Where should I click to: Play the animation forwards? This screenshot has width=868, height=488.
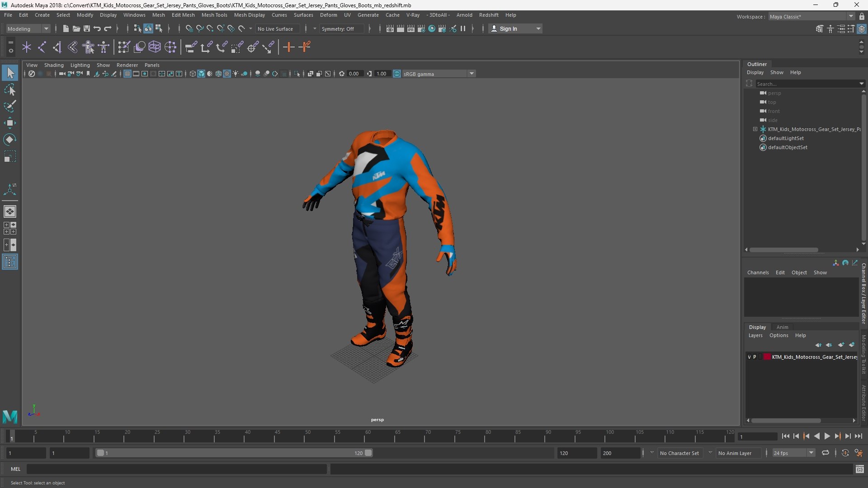pyautogui.click(x=827, y=436)
